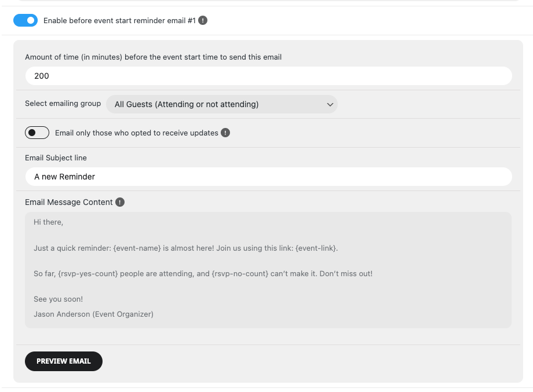This screenshot has width=533, height=392.
Task: Click the Email Subject line input field
Action: [x=269, y=177]
